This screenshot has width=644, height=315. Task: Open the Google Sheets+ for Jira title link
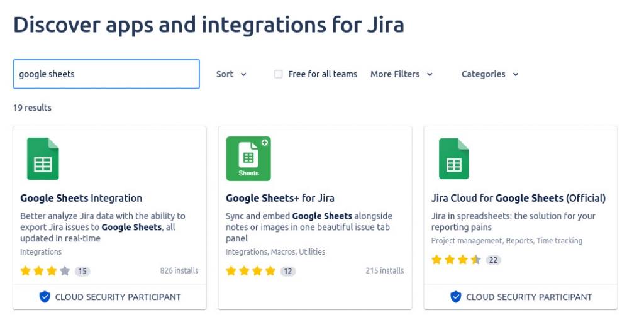(280, 198)
